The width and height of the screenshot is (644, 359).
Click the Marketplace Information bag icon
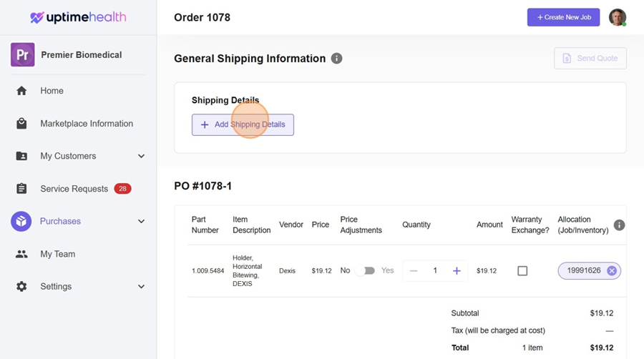(21, 124)
